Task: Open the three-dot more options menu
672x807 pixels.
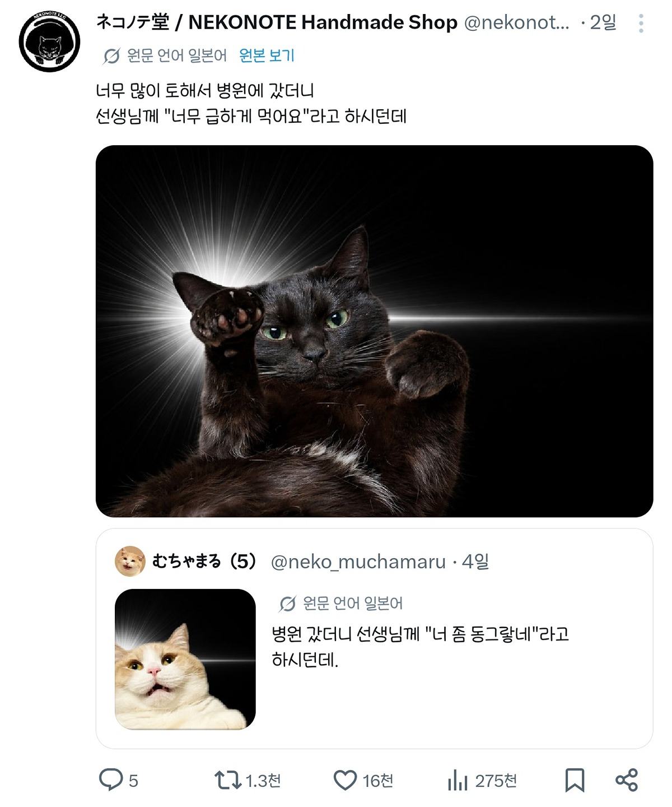Action: coord(641,23)
